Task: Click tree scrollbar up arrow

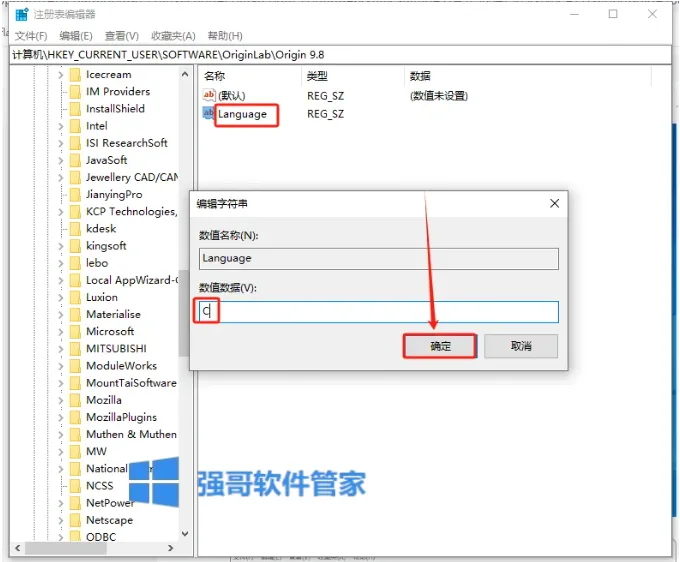Action: click(x=185, y=75)
